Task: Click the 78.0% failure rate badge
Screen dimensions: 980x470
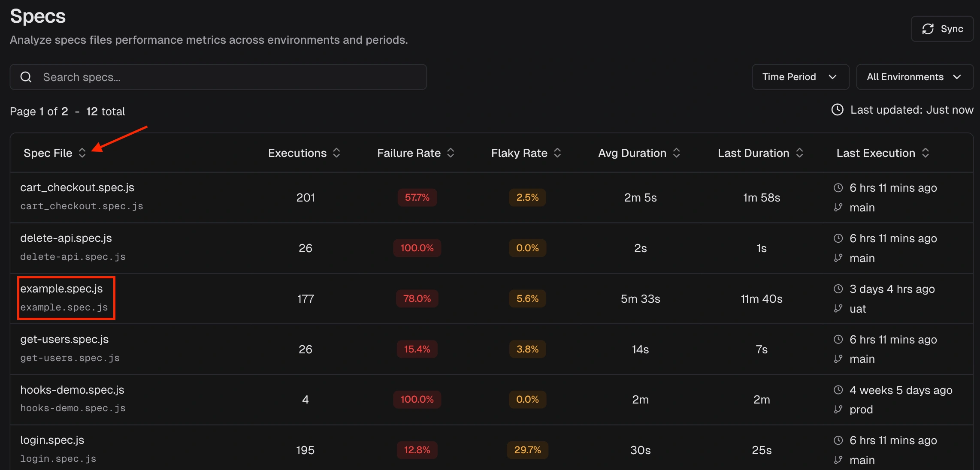Action: (417, 299)
